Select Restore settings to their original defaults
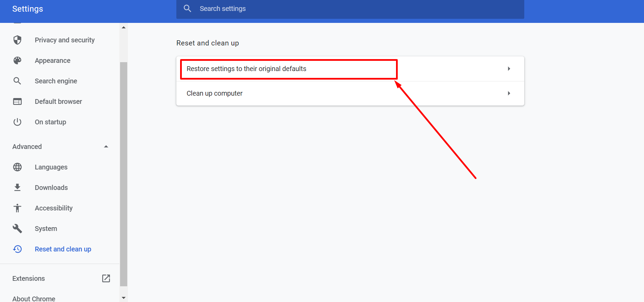The width and height of the screenshot is (644, 302). pyautogui.click(x=246, y=69)
